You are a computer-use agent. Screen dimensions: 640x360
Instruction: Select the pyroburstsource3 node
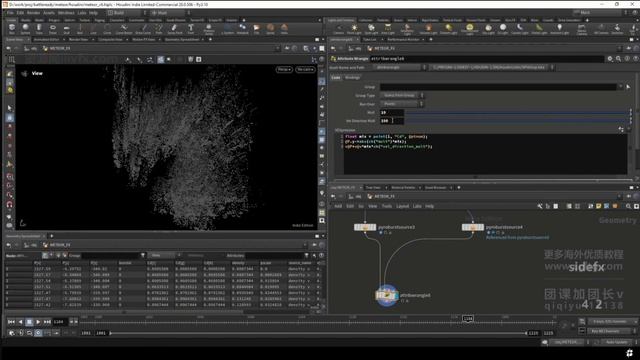click(x=365, y=227)
